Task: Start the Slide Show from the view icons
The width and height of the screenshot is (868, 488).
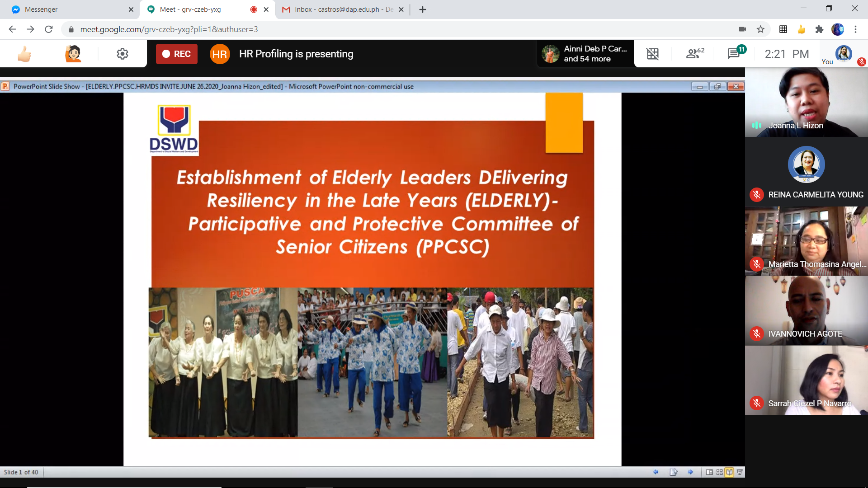Action: (x=739, y=472)
